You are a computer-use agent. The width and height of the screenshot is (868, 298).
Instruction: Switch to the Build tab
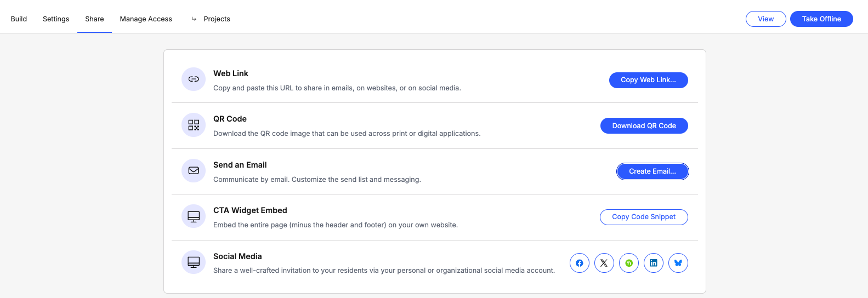pos(19,19)
